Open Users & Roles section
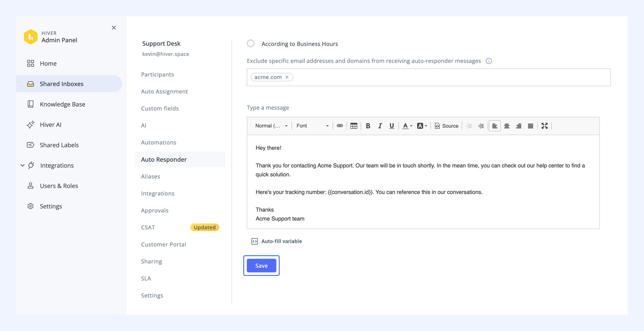 tap(59, 186)
